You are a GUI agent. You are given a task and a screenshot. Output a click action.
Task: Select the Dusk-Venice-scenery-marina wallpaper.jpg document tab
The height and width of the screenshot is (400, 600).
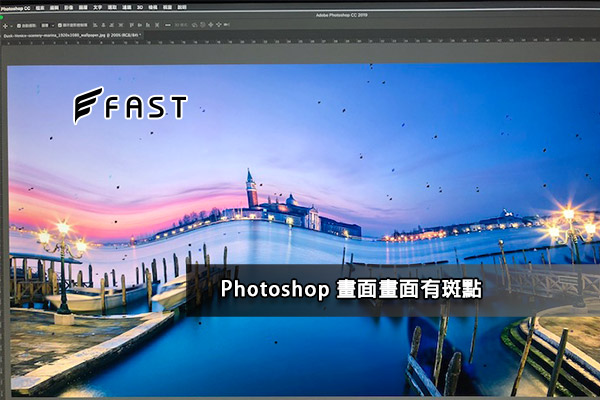(72, 36)
